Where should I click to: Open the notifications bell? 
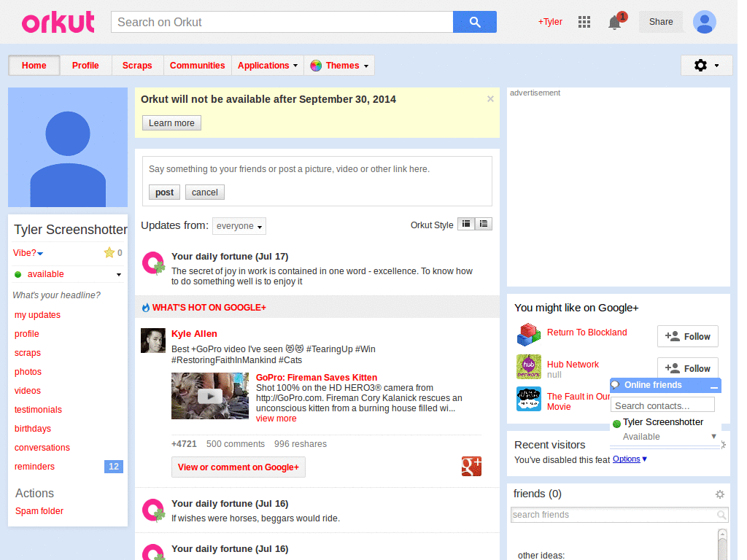click(615, 23)
